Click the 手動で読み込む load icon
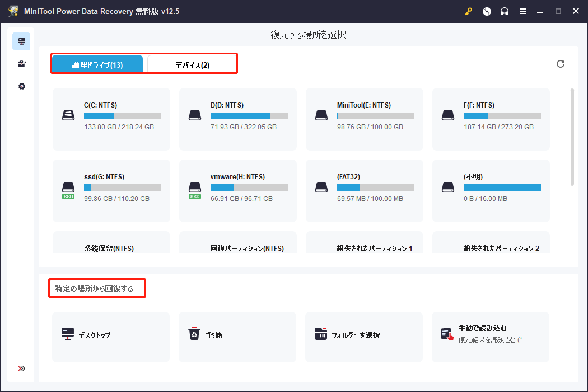This screenshot has height=392, width=588. (x=447, y=334)
